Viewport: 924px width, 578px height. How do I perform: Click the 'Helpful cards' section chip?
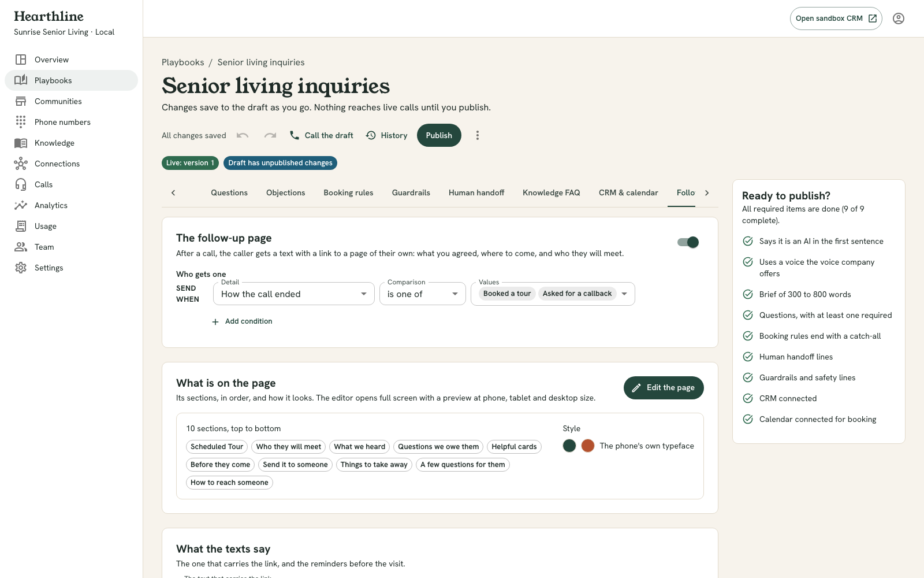[514, 447]
